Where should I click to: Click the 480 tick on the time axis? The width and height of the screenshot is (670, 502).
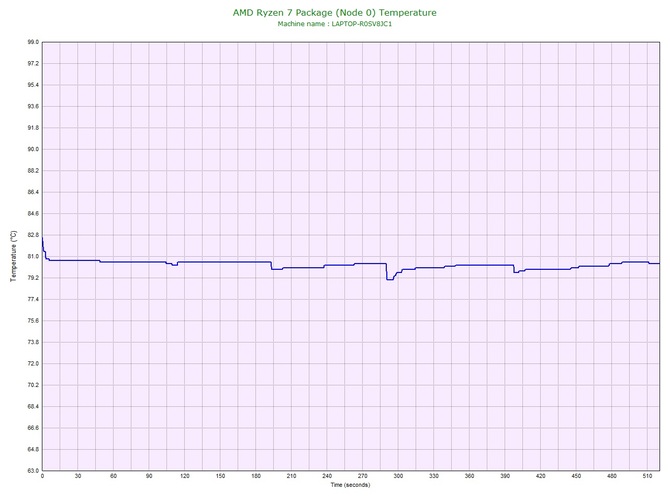(612, 476)
